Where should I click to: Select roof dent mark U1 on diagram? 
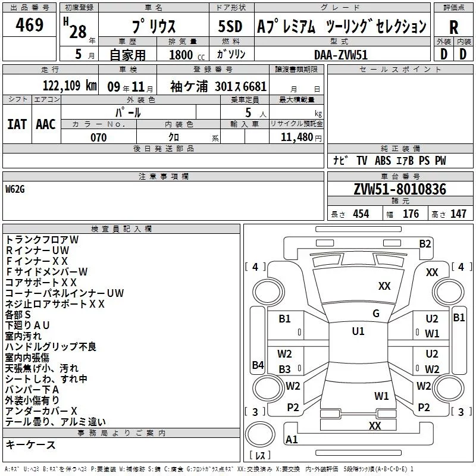coord(358,331)
